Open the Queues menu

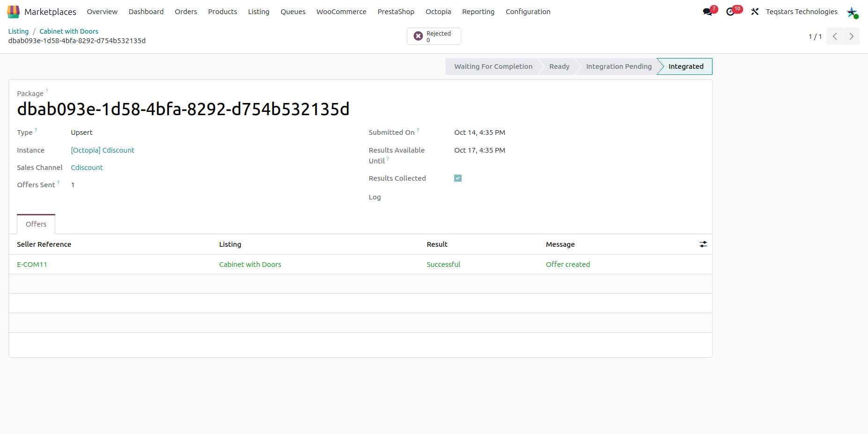tap(293, 12)
